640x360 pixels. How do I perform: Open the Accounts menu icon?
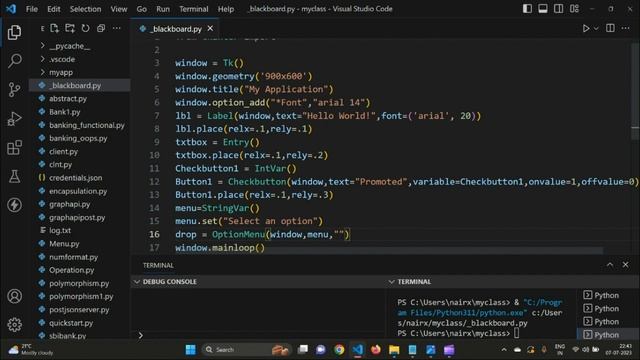click(x=14, y=296)
